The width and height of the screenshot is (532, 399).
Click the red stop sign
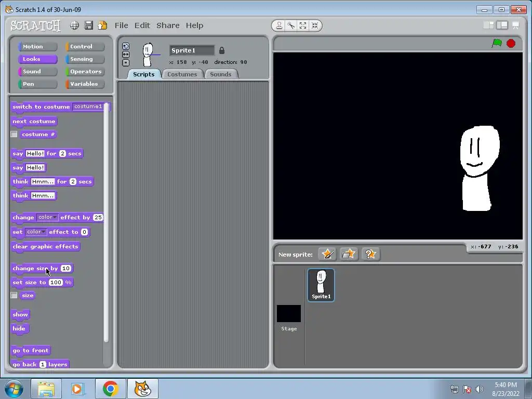point(511,44)
